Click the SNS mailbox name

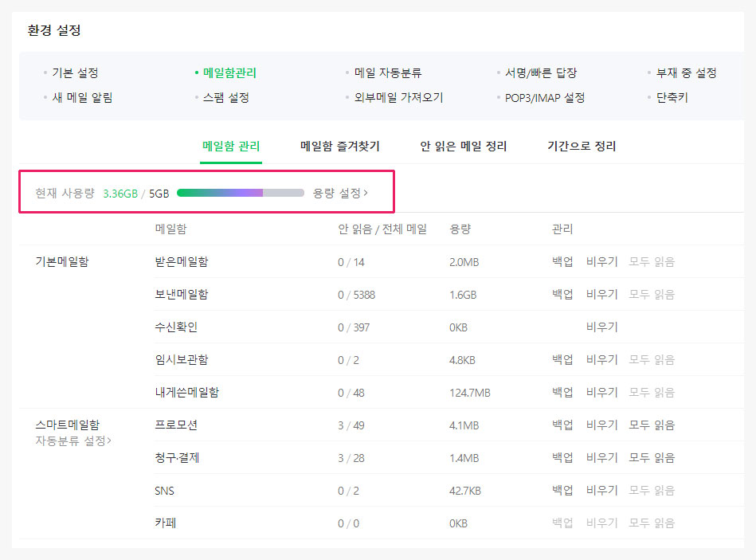tap(164, 491)
